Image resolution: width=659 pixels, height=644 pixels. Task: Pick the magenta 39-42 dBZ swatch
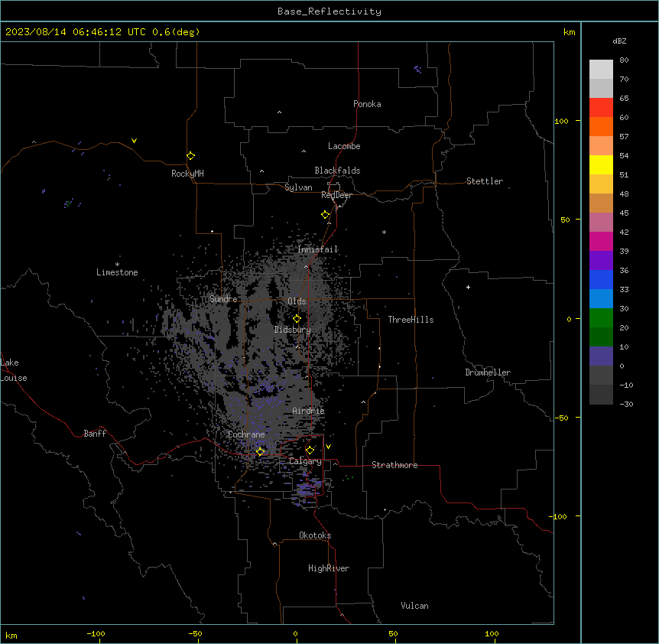[601, 241]
